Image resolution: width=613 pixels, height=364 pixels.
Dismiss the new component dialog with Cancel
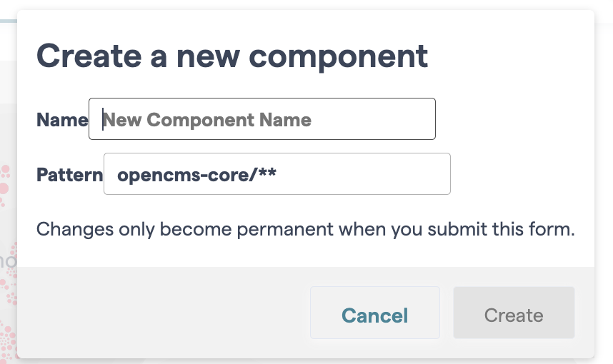374,315
